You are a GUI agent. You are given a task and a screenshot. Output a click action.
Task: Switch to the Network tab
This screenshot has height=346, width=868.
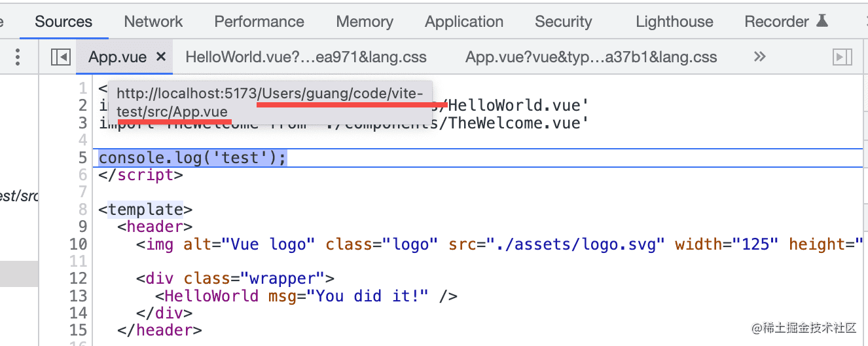[154, 22]
